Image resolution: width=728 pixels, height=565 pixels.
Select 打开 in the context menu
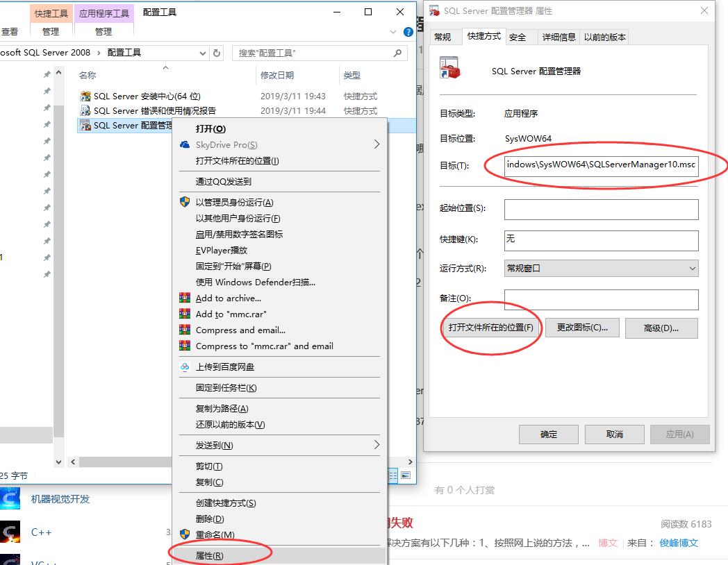click(210, 129)
